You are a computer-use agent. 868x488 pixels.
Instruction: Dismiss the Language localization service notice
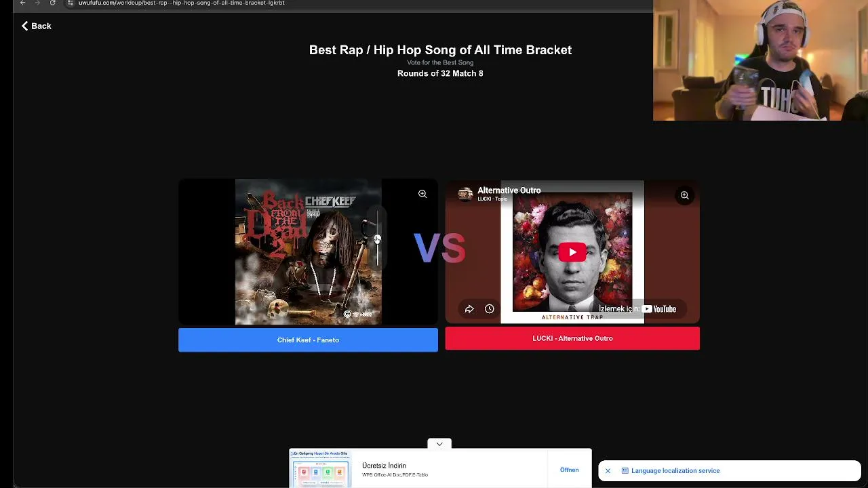(x=608, y=471)
